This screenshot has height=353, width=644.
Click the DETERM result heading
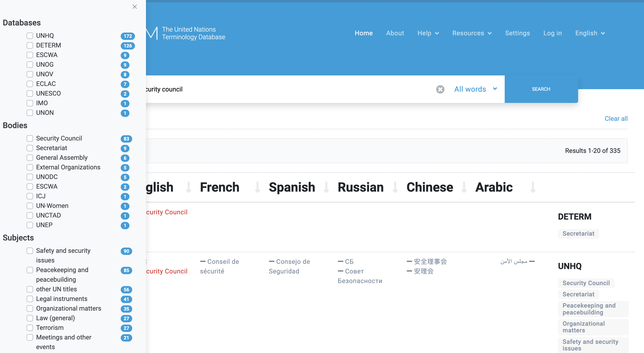(574, 217)
